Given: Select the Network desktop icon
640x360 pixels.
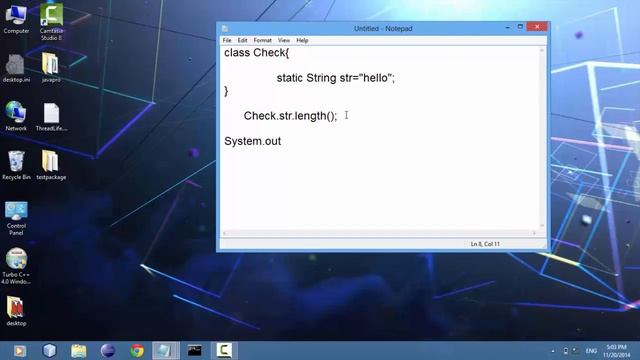Looking at the screenshot, I should click(x=16, y=116).
